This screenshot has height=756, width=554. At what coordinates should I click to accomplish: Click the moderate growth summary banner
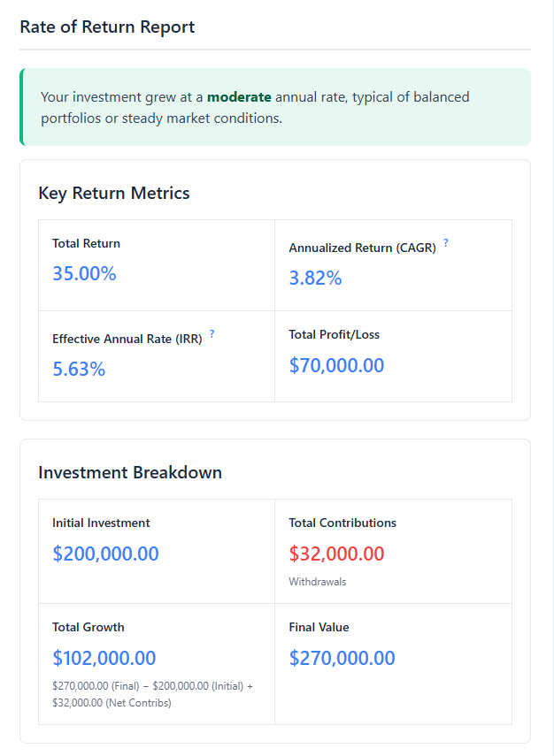[276, 106]
